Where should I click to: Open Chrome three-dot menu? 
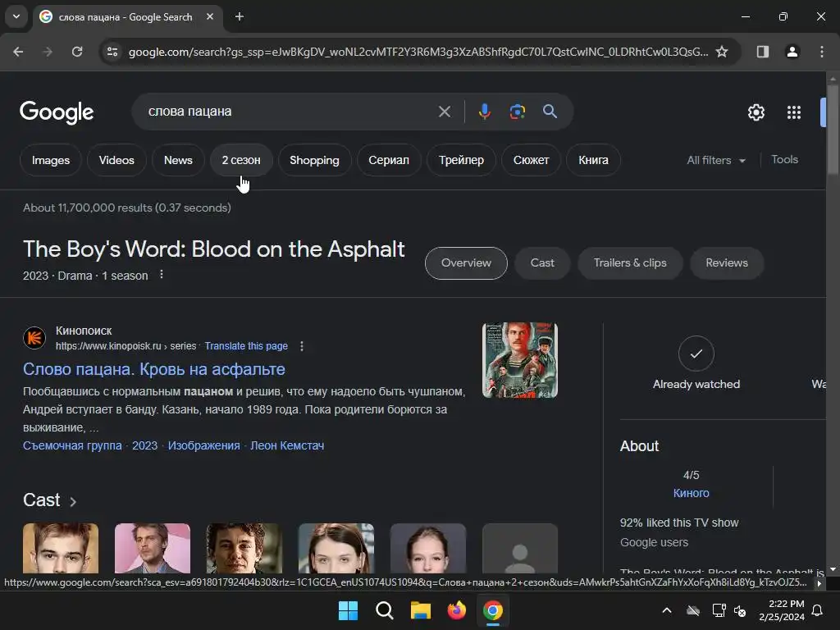[x=822, y=52]
